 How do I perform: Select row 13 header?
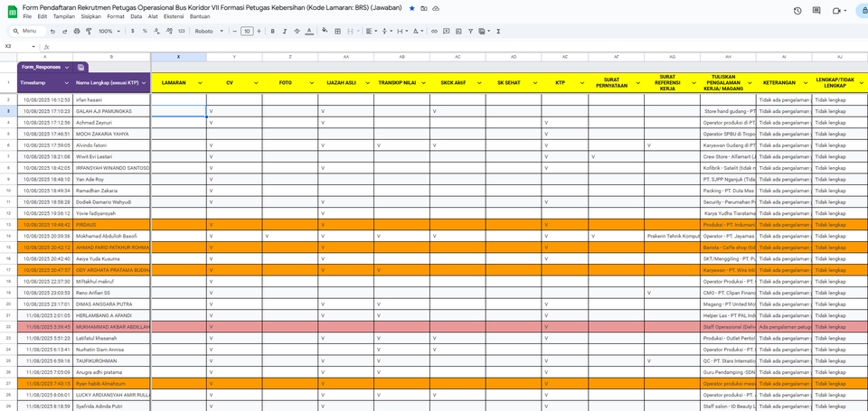(x=8, y=225)
